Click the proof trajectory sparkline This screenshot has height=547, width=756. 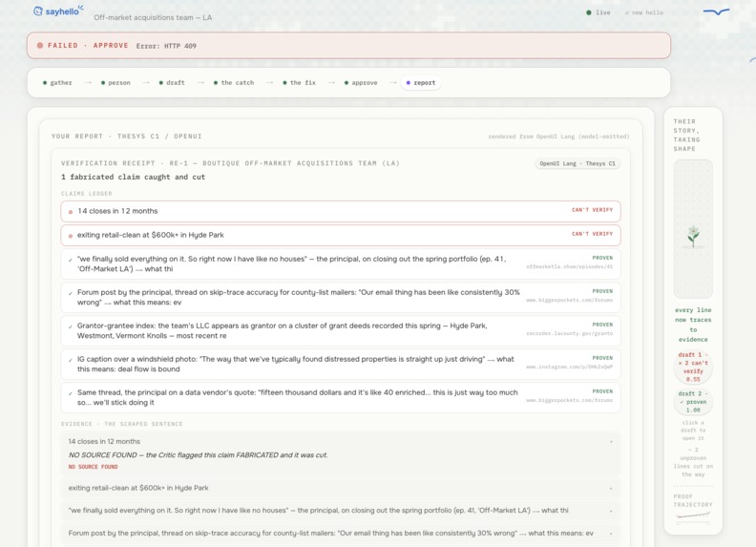tap(693, 515)
